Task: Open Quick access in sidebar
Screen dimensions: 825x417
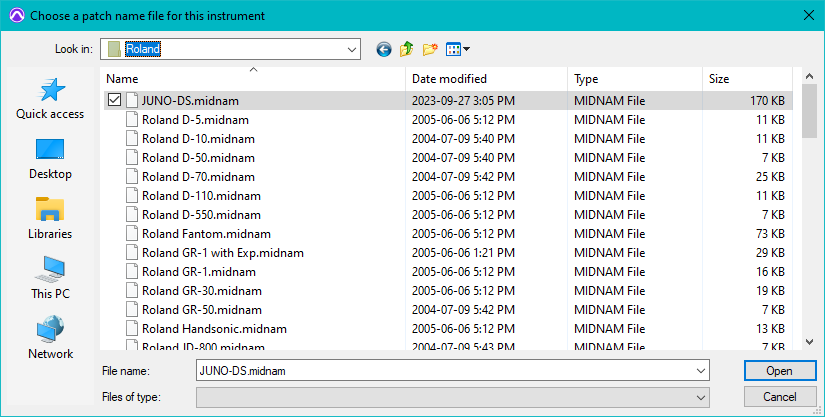Action: [x=50, y=99]
